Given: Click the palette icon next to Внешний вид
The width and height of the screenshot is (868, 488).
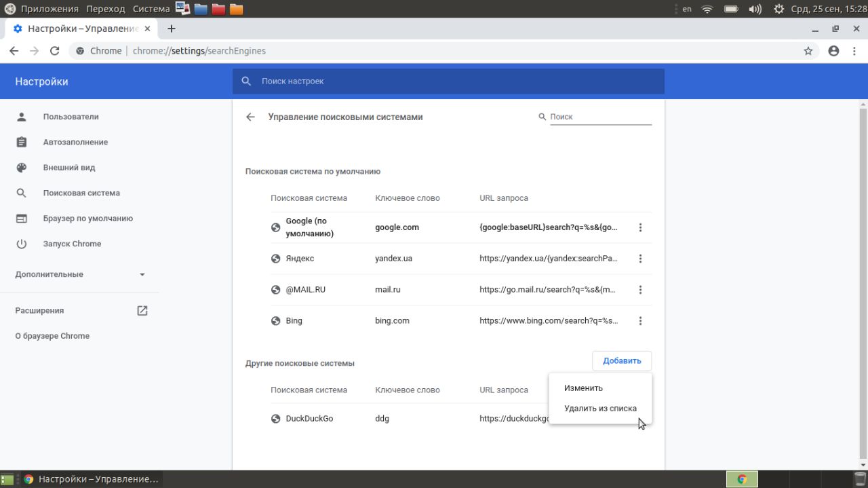Looking at the screenshot, I should 22,168.
